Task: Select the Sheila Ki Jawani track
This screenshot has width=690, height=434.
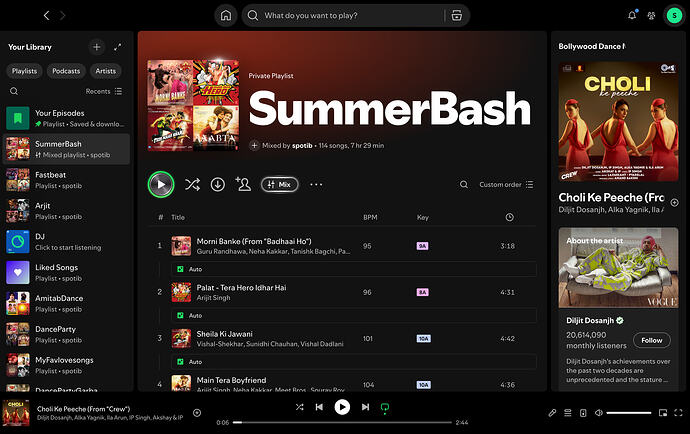Action: [343, 338]
